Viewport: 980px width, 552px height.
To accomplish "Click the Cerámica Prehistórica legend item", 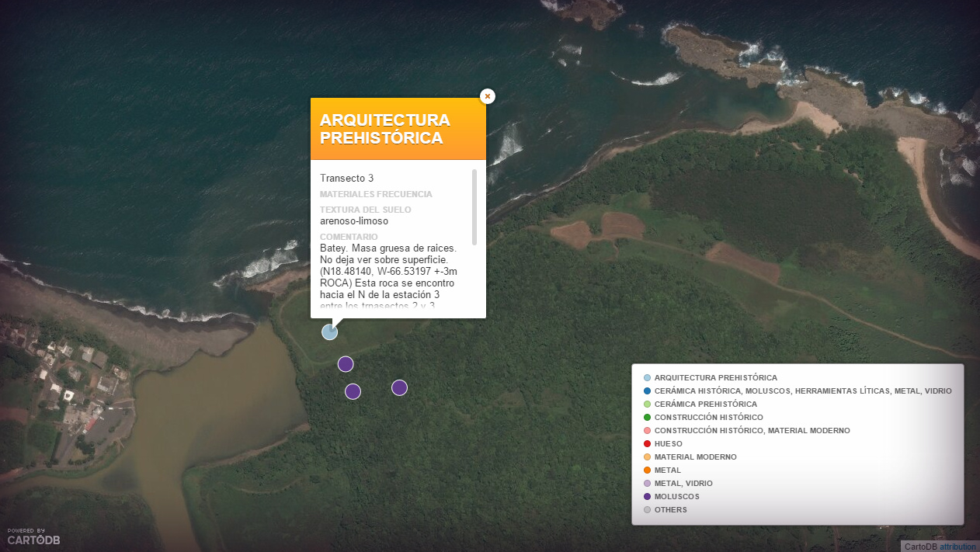I will pos(705,404).
